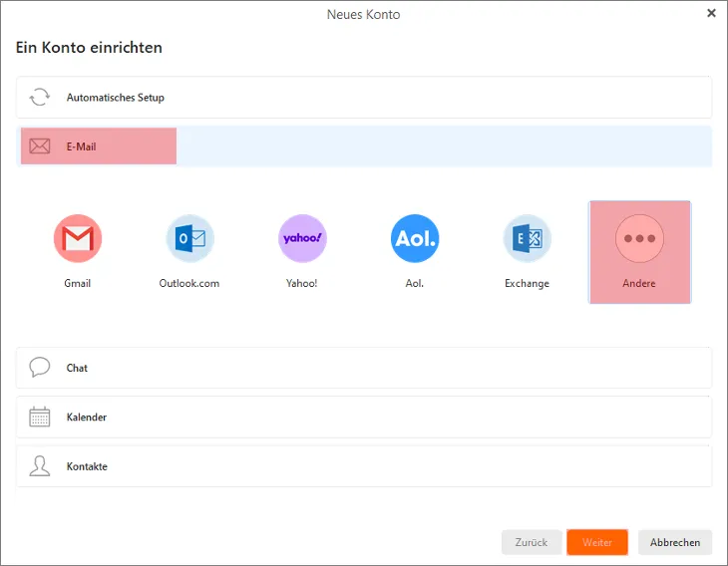Screen dimensions: 728x566
Task: Select the Aol. provider icon
Action: (x=415, y=238)
